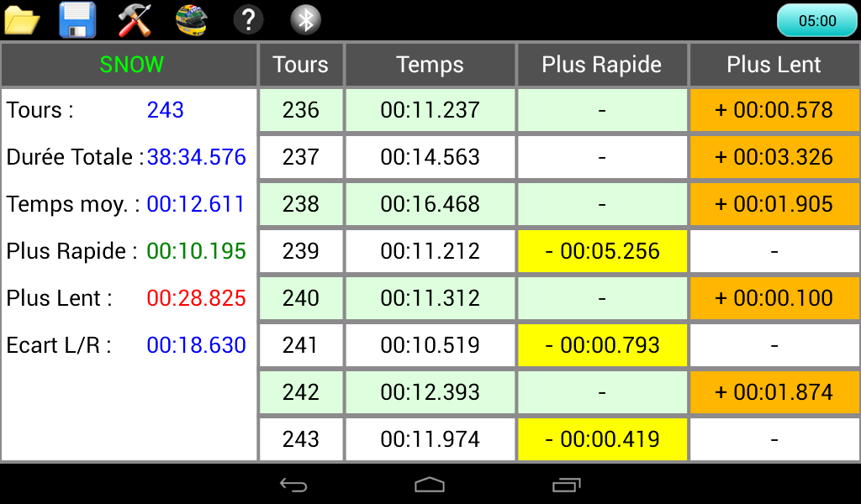Open help with the question mark icon

tap(248, 20)
